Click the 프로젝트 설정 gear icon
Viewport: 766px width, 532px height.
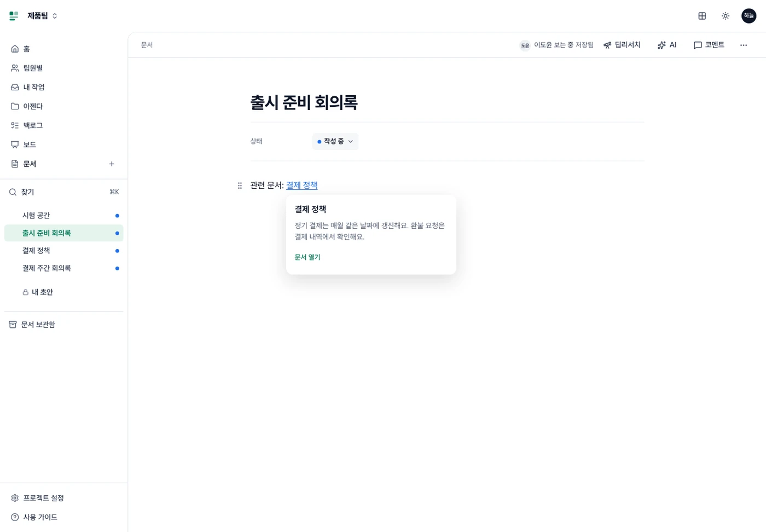pos(15,498)
